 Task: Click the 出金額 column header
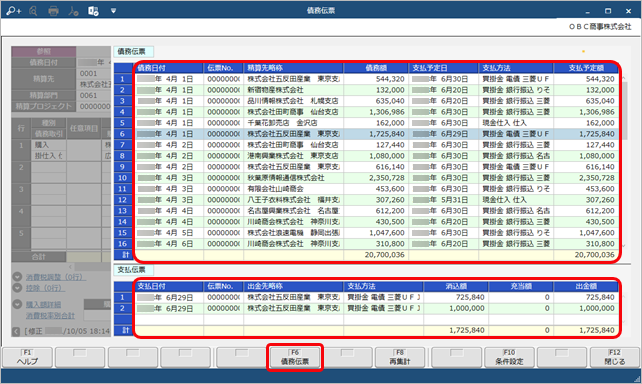(x=585, y=286)
